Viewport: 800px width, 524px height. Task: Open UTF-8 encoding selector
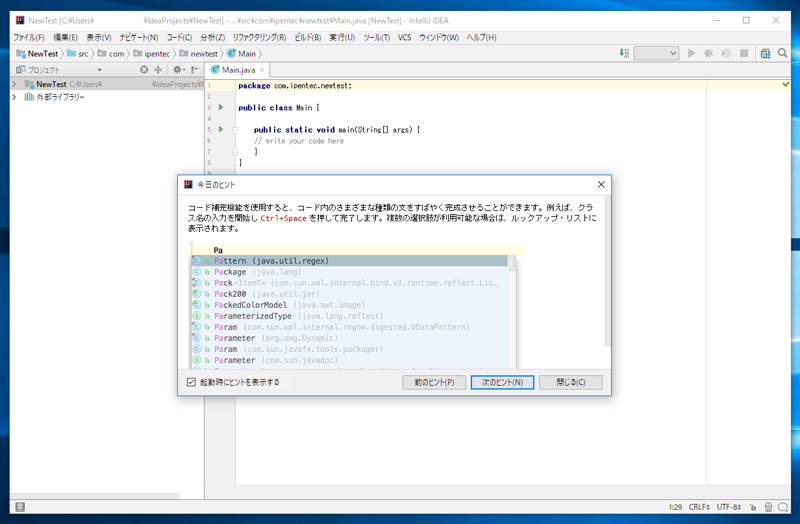pos(729,507)
